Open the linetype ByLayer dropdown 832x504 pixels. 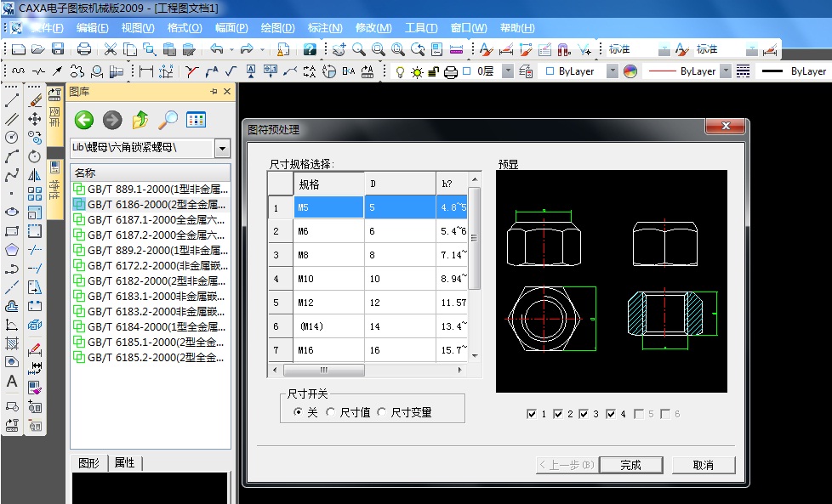point(726,71)
